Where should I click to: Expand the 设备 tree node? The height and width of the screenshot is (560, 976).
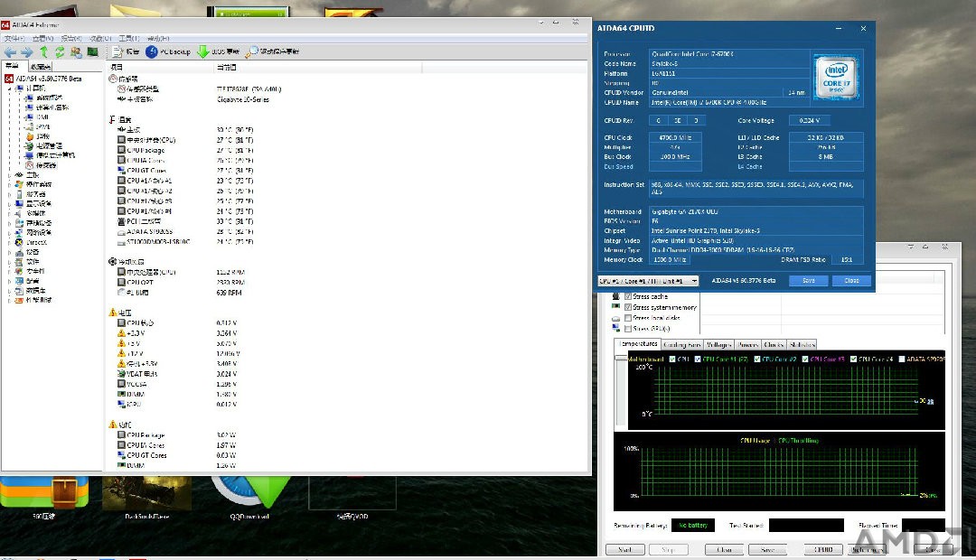(9, 252)
